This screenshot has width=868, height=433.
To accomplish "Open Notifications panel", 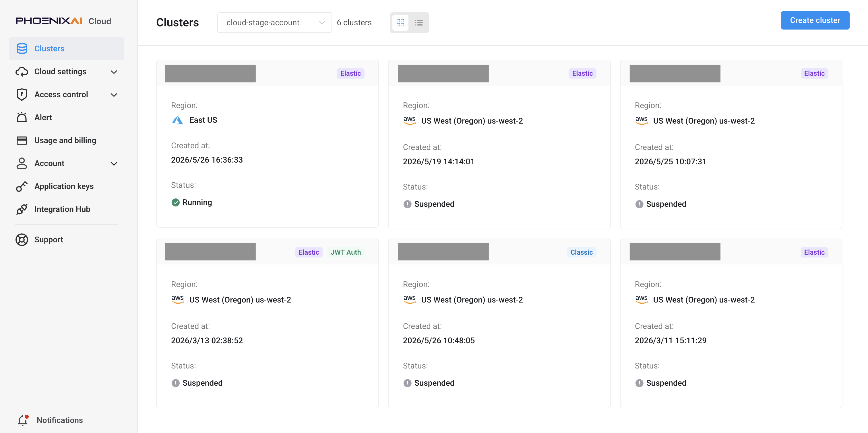I will 50,420.
